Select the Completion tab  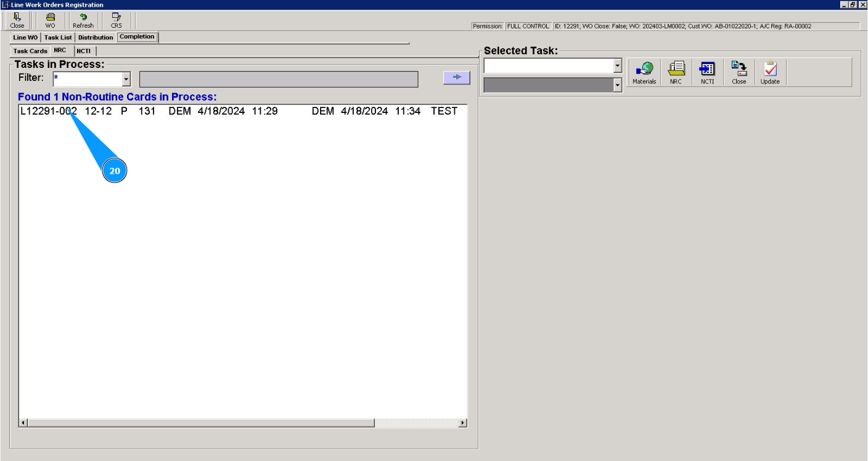[137, 37]
